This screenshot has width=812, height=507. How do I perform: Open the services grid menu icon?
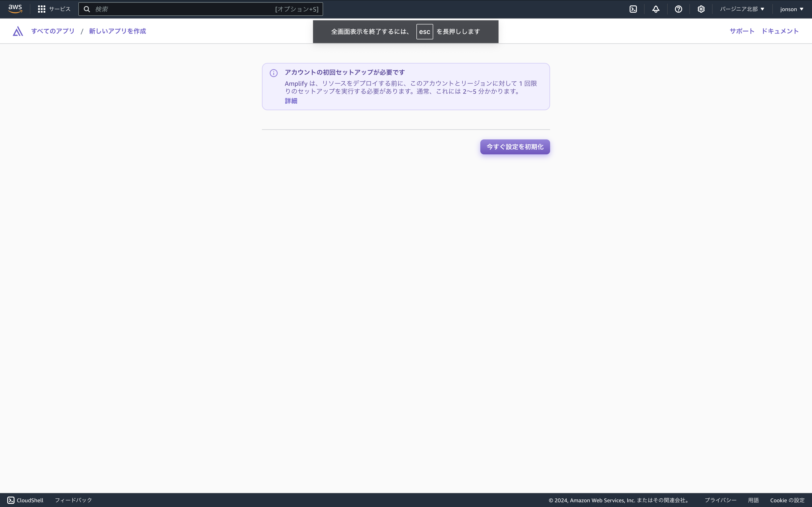[42, 9]
